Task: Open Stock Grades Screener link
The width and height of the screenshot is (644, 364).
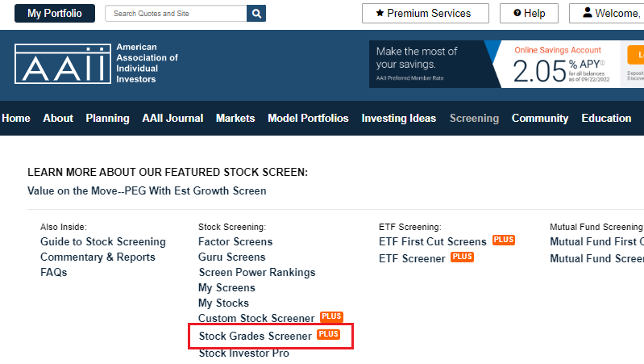Action: pyautogui.click(x=255, y=336)
